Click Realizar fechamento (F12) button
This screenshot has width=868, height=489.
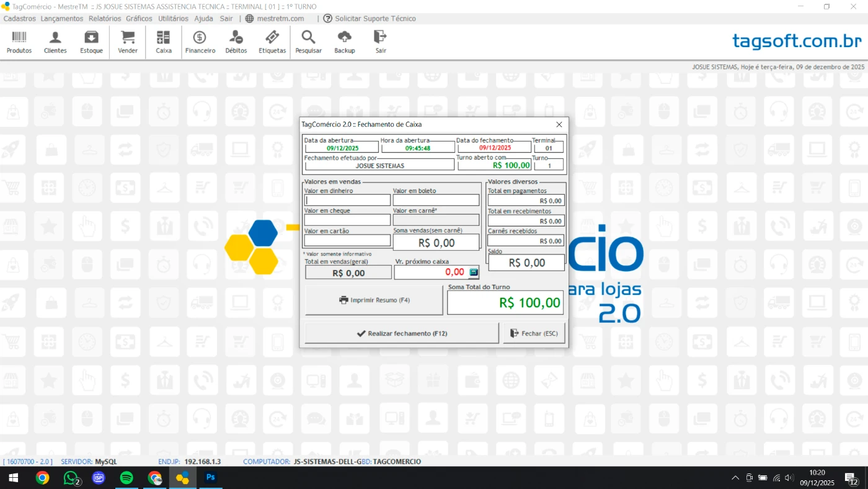(x=401, y=333)
